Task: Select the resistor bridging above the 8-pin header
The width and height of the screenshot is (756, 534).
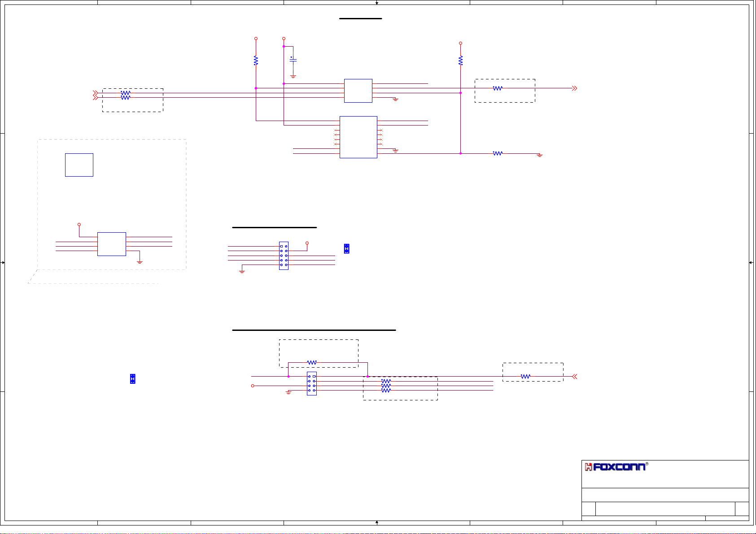Action: tap(311, 362)
